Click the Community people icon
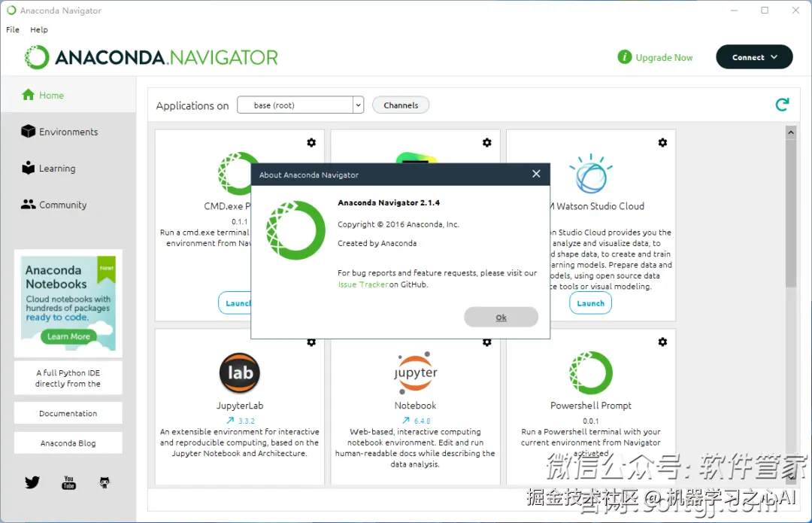This screenshot has height=523, width=812. tap(28, 204)
